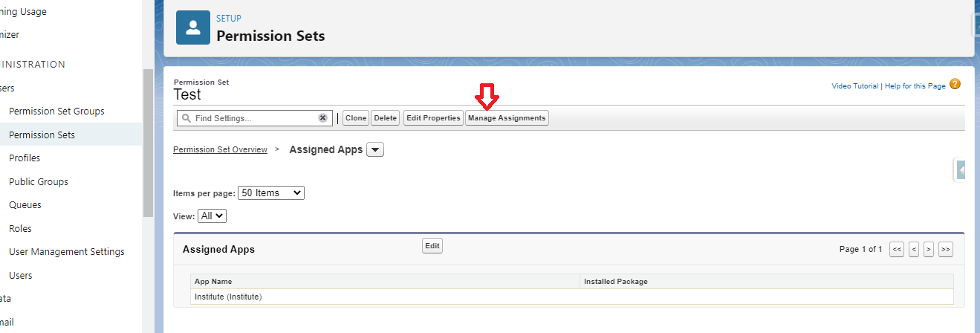
Task: Go to the next page arrow
Action: (x=929, y=250)
